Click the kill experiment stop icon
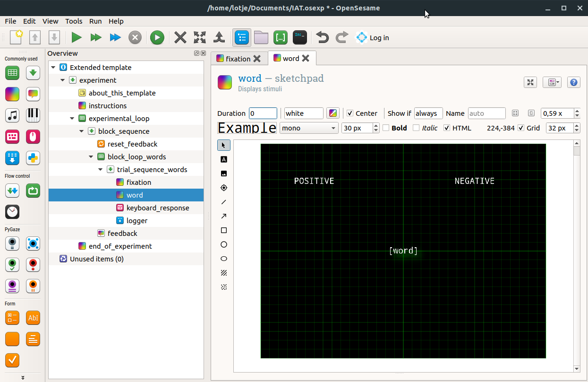This screenshot has height=382, width=588. click(135, 37)
